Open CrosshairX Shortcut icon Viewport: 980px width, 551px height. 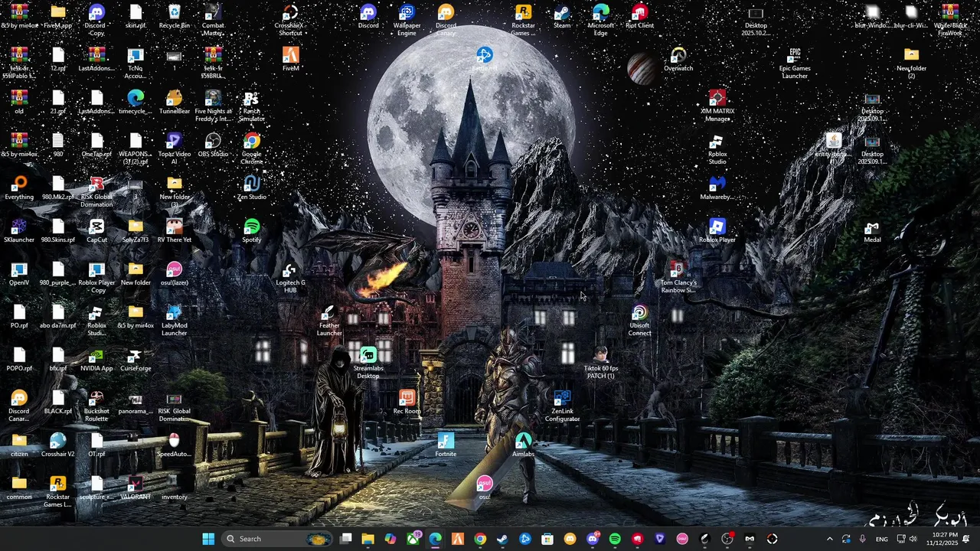pyautogui.click(x=290, y=20)
